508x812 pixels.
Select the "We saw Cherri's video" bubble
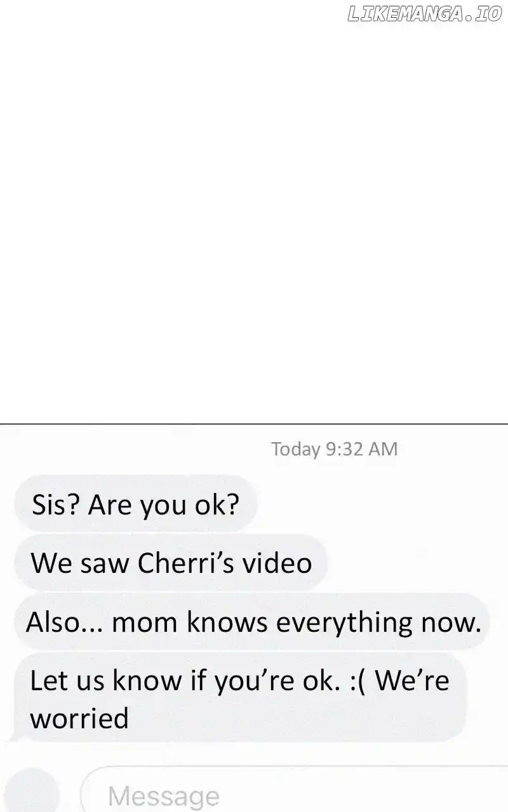171,563
